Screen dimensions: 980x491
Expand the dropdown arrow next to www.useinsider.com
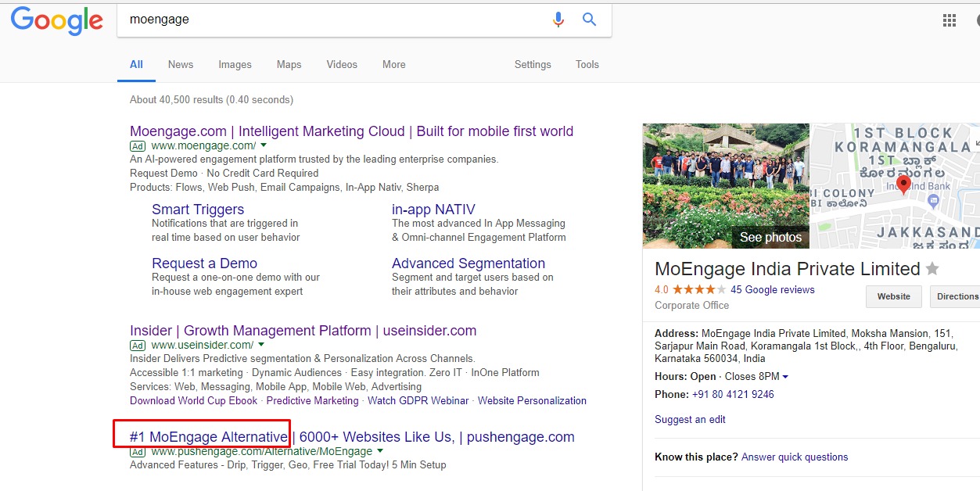(x=261, y=345)
